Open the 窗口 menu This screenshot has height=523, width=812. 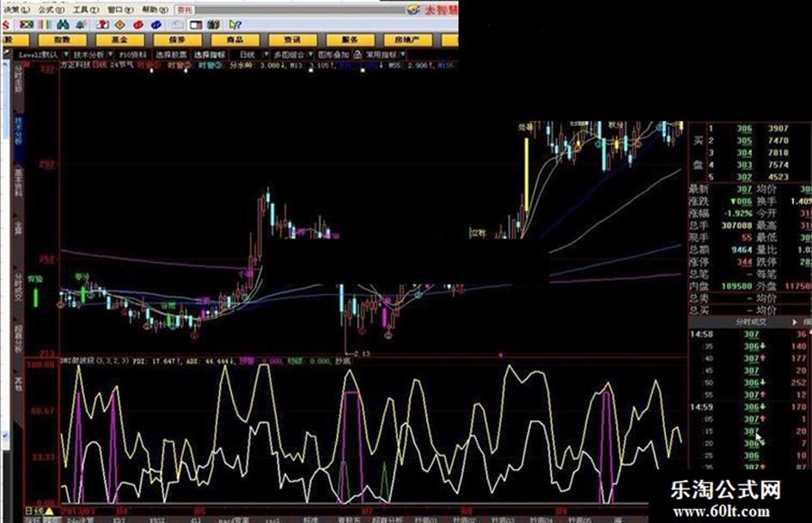120,9
